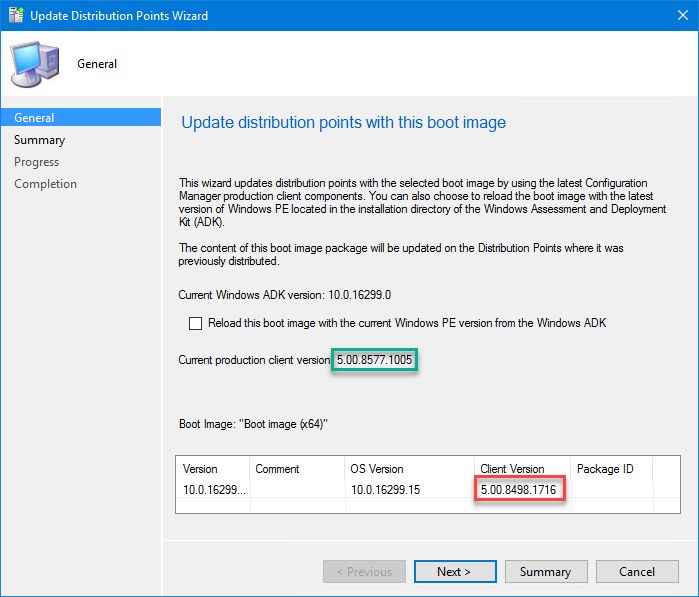
Task: Select OS version cell 10.0.16299.15
Action: click(385, 490)
